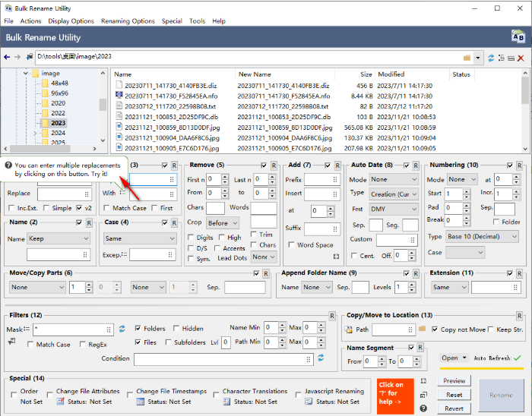532x416 pixels.
Task: Enable the Word Space checkbox
Action: point(291,244)
